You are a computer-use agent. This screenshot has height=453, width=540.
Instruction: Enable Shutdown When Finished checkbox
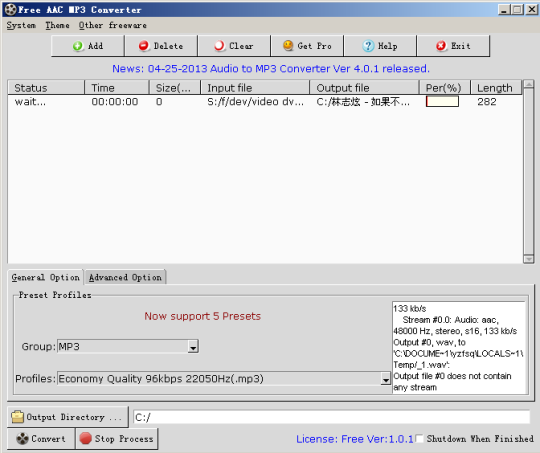[419, 439]
